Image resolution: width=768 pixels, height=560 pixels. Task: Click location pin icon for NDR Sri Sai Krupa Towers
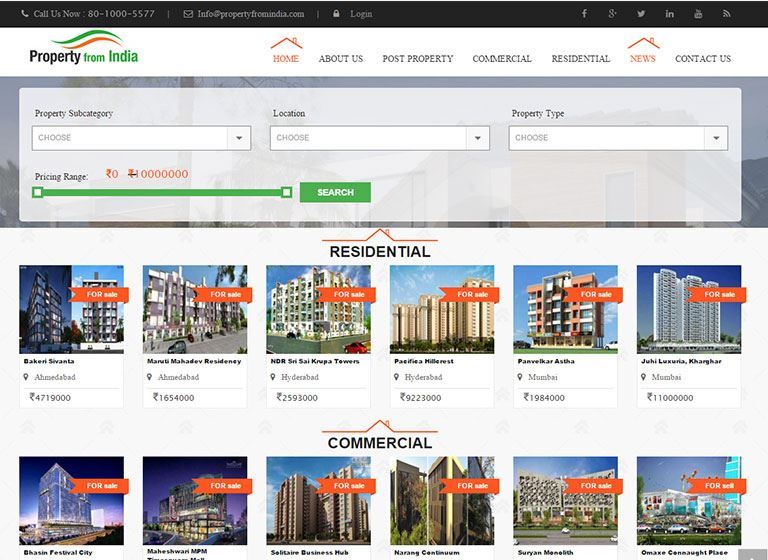click(x=273, y=377)
